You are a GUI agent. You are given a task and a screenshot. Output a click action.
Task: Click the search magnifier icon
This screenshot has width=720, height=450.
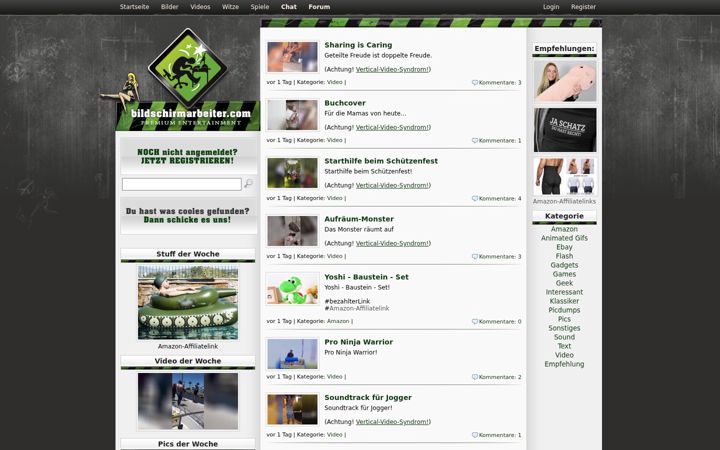248,184
